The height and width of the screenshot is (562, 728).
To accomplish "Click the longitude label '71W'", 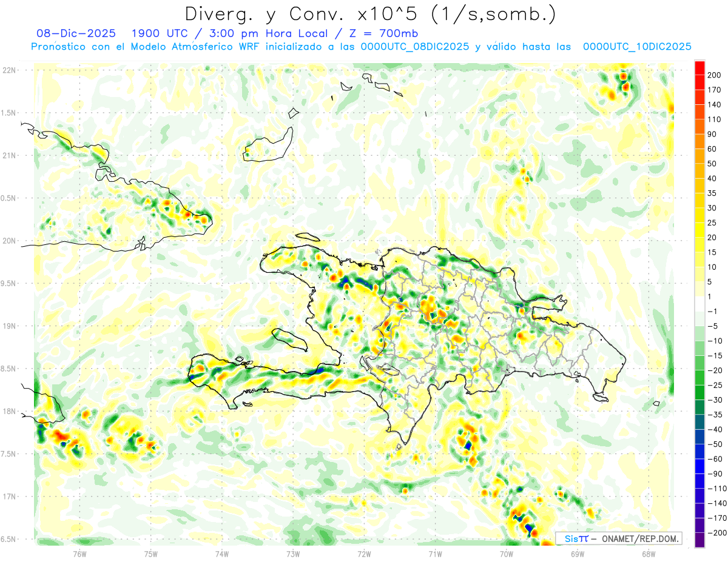I will 435,554.
